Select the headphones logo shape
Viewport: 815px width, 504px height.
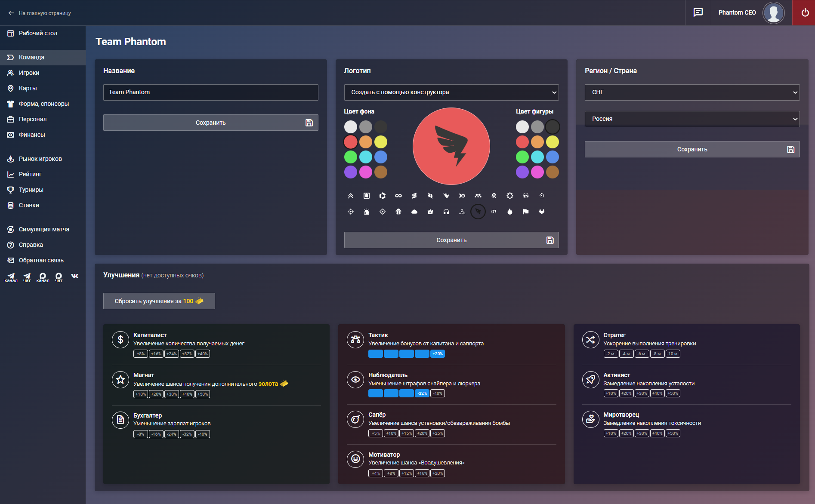pos(446,212)
